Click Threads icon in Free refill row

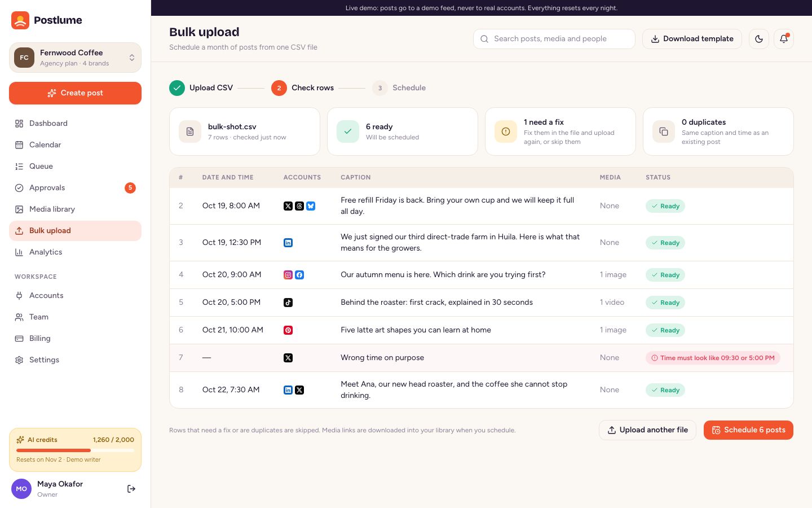299,206
